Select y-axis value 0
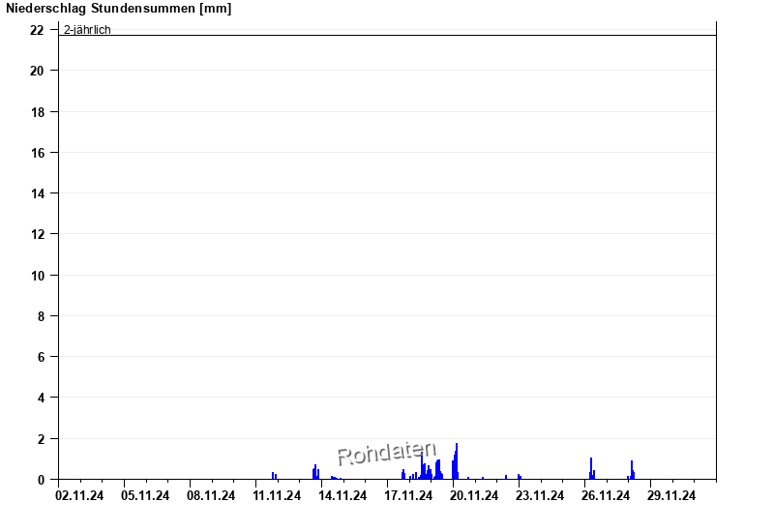774x532 pixels. point(41,480)
